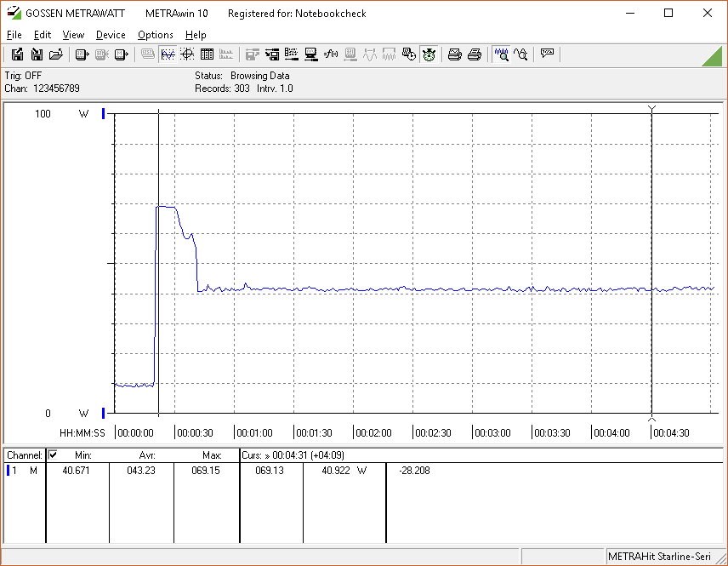
Task: Open the Device menu
Action: point(111,35)
